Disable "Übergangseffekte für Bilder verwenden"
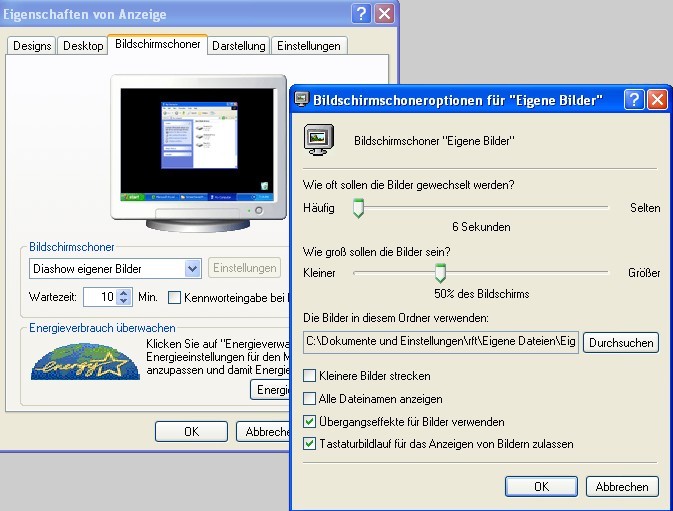This screenshot has height=511, width=673. pyautogui.click(x=309, y=421)
